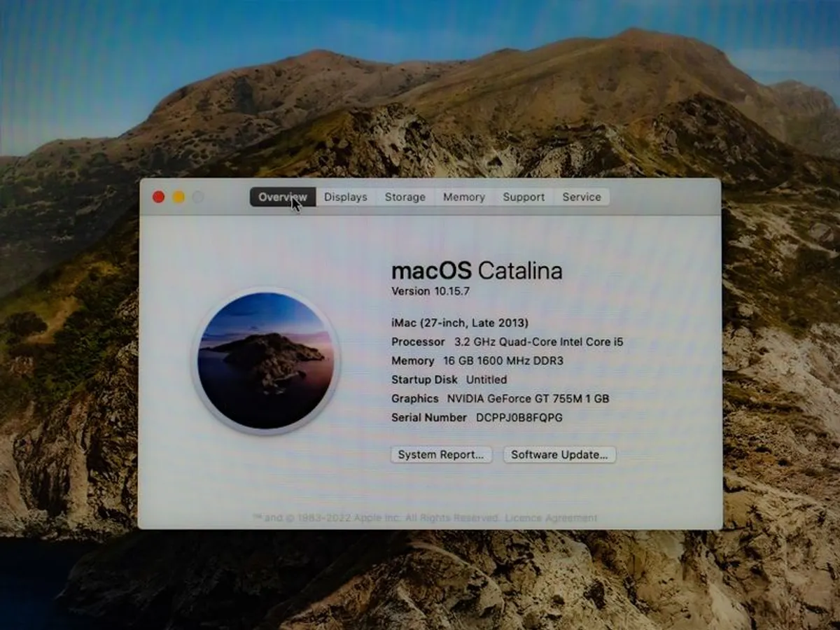The height and width of the screenshot is (630, 840).
Task: Click the iMac (27-inch, Late 2013) text
Action: pos(460,323)
